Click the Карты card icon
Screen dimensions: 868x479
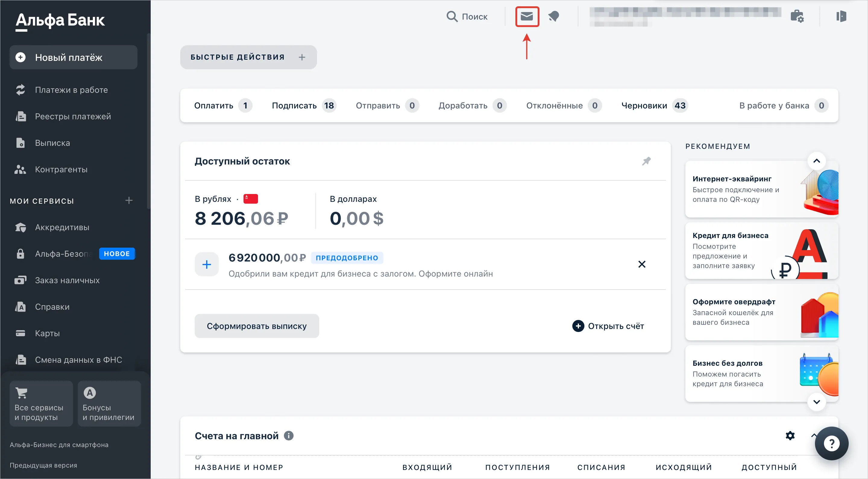[x=20, y=333]
